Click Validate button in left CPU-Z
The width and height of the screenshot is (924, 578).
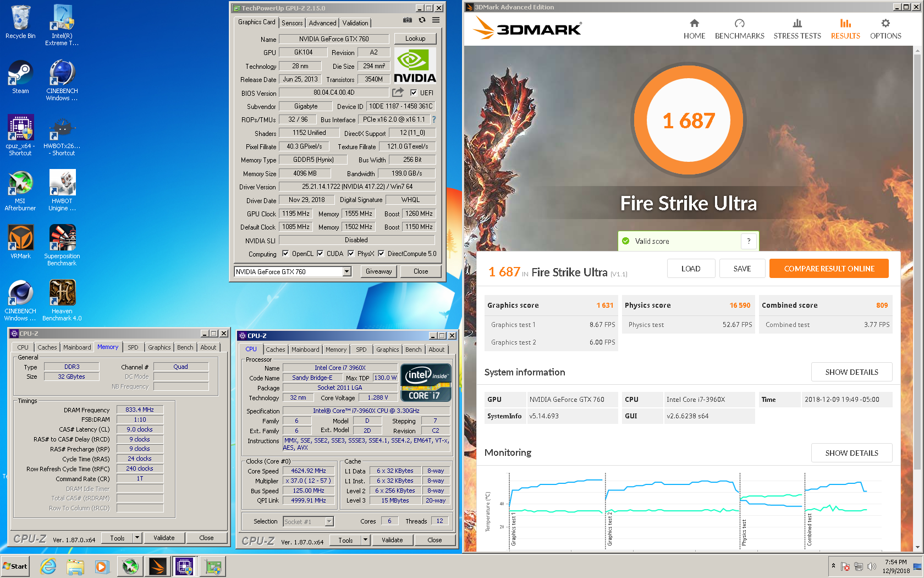(x=164, y=538)
